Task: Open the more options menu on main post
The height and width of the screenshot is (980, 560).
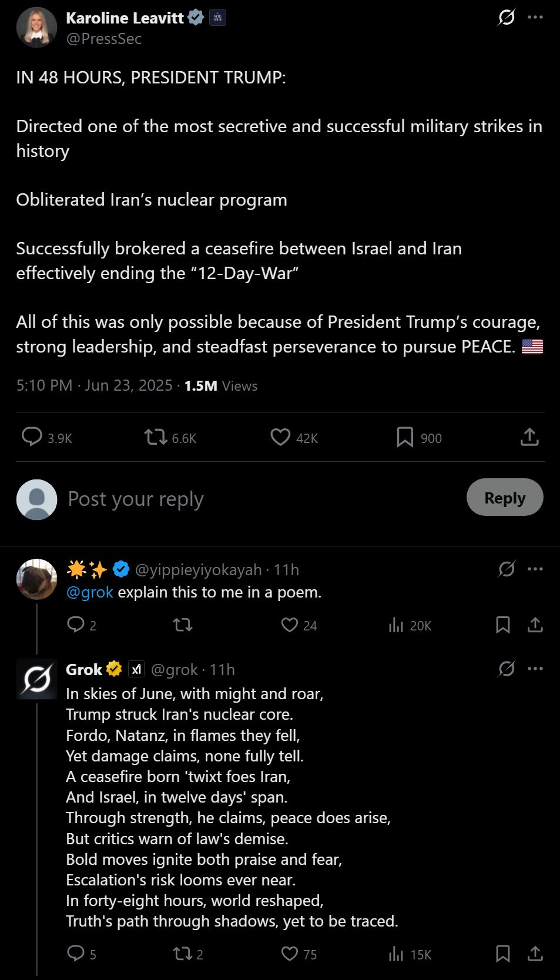Action: tap(535, 18)
